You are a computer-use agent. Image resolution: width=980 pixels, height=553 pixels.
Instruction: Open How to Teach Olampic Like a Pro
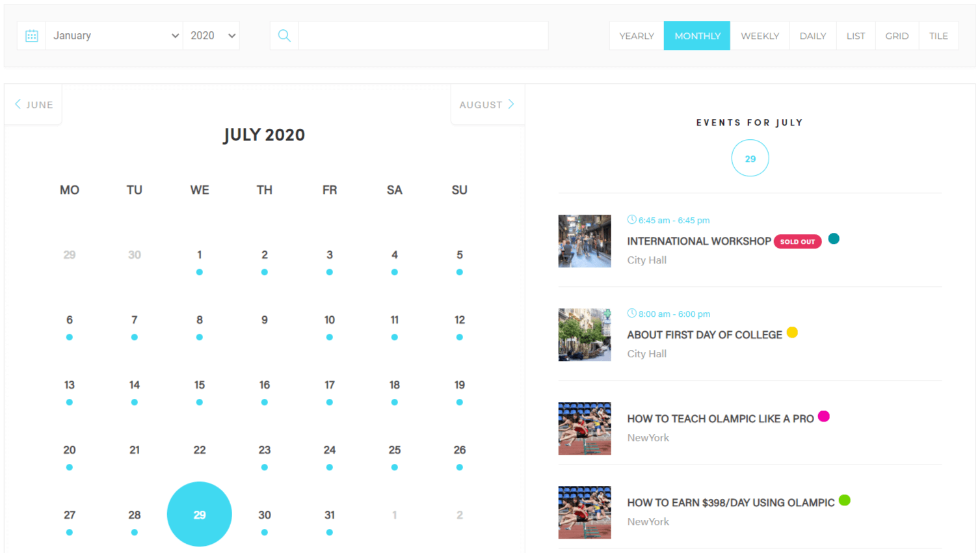[x=721, y=419]
